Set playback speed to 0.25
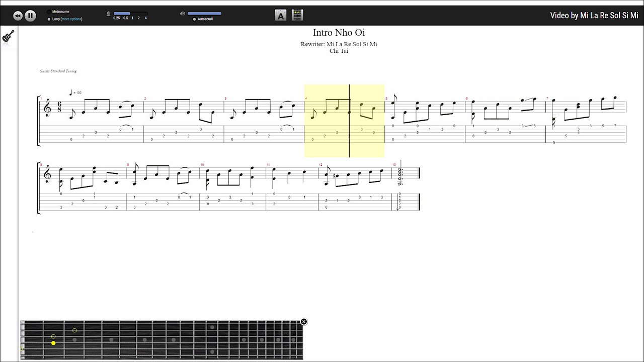The image size is (644, 362). (x=117, y=18)
